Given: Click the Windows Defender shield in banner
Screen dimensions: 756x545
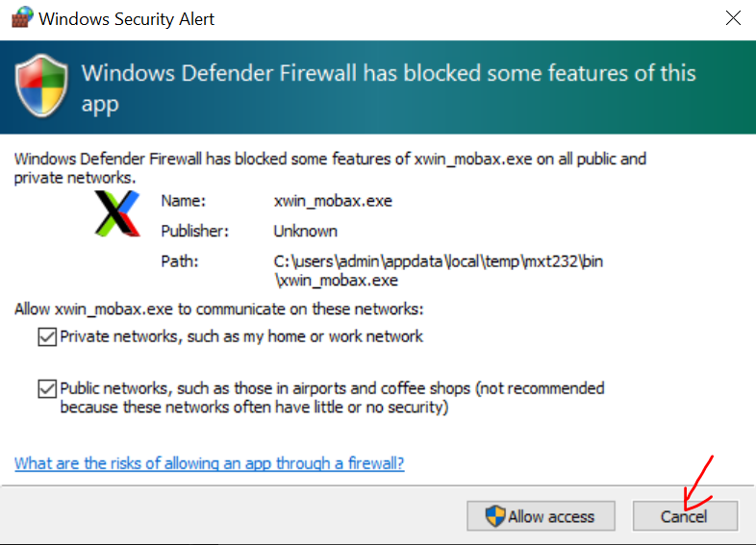Looking at the screenshot, I should click(x=42, y=87).
